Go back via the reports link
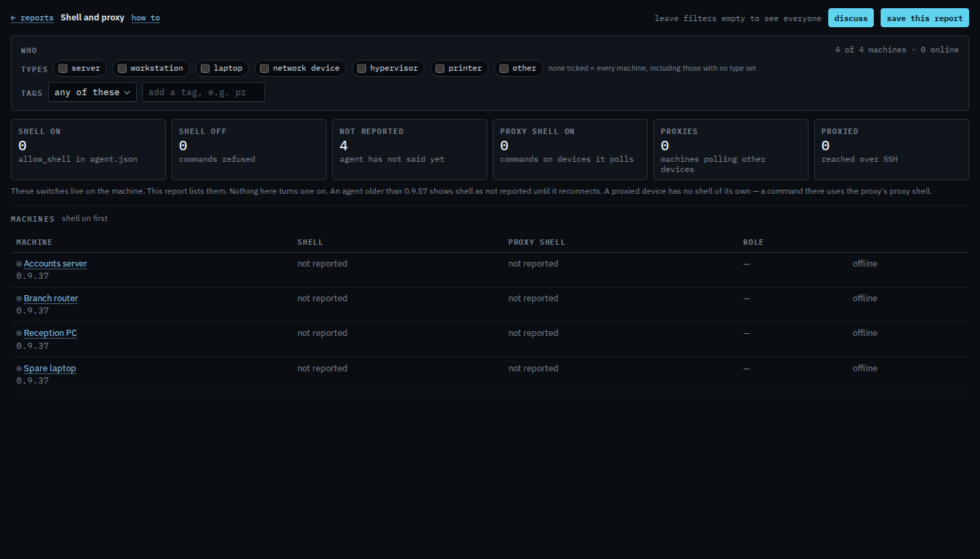The width and height of the screenshot is (980, 559). (32, 18)
